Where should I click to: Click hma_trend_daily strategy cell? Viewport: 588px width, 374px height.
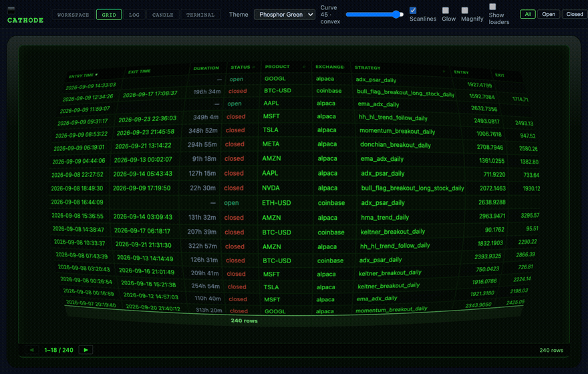[385, 217]
